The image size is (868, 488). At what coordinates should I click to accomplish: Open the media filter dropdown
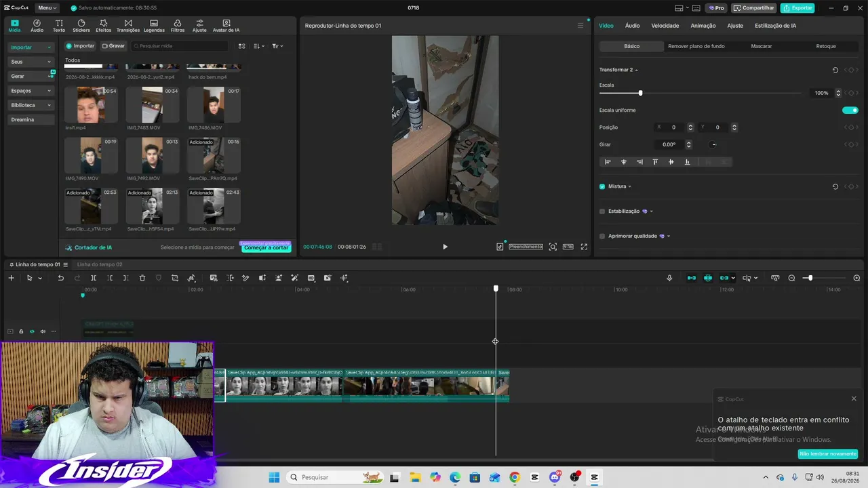point(277,46)
